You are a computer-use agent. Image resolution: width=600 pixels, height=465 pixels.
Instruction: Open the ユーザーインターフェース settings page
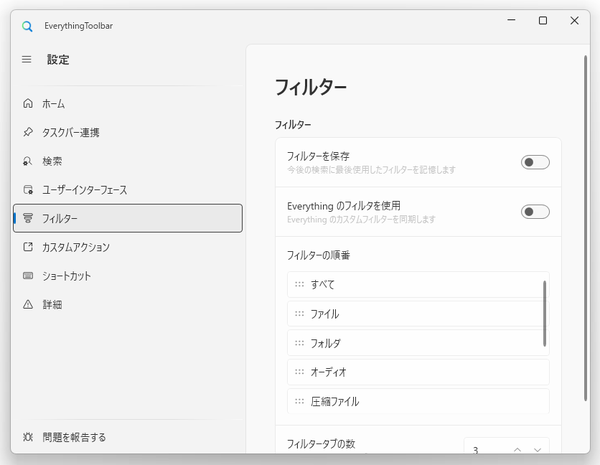tap(128, 189)
